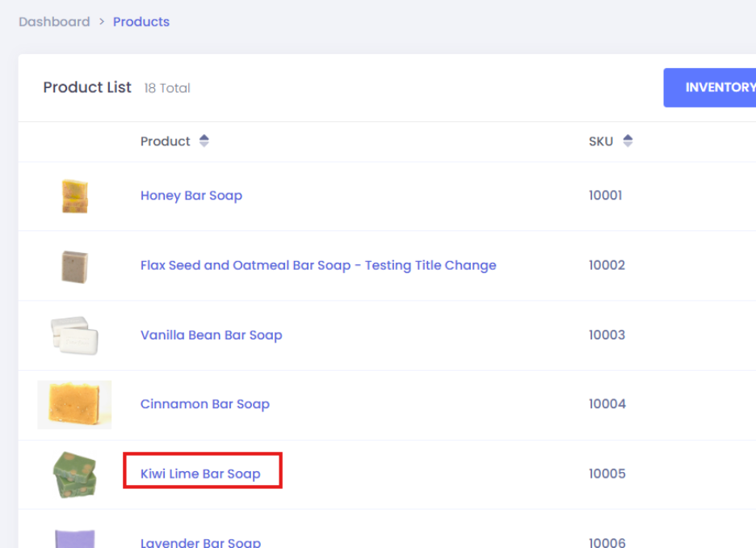Go back to Dashboard via breadcrumb

(54, 22)
